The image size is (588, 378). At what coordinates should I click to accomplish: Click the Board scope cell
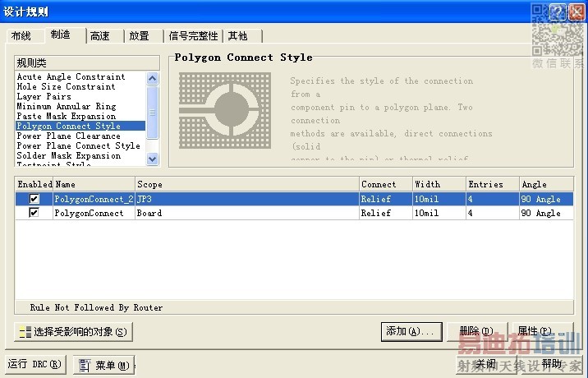click(x=247, y=213)
